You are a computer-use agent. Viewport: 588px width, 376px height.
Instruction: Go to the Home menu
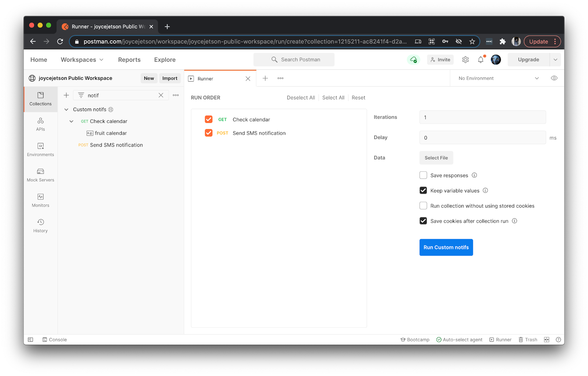click(x=39, y=60)
